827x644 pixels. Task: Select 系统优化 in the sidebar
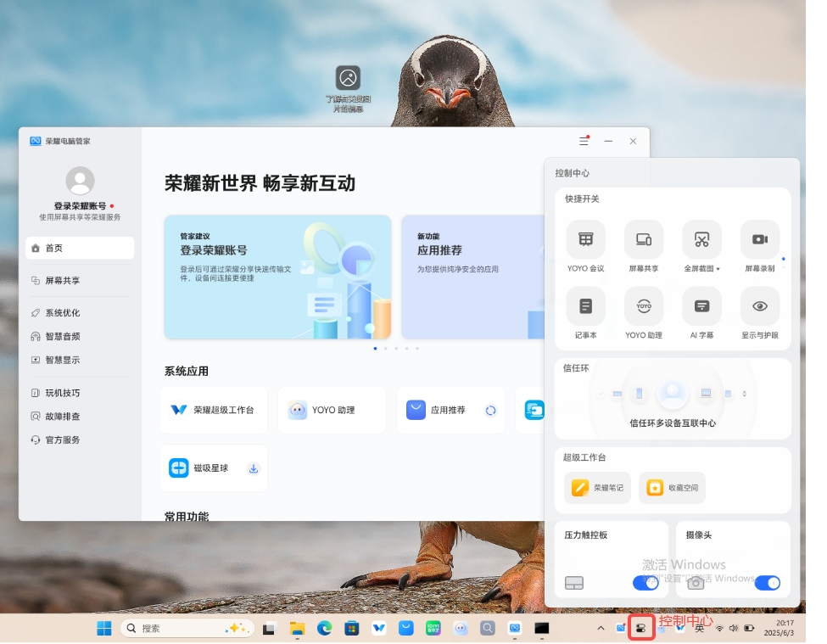(x=63, y=313)
